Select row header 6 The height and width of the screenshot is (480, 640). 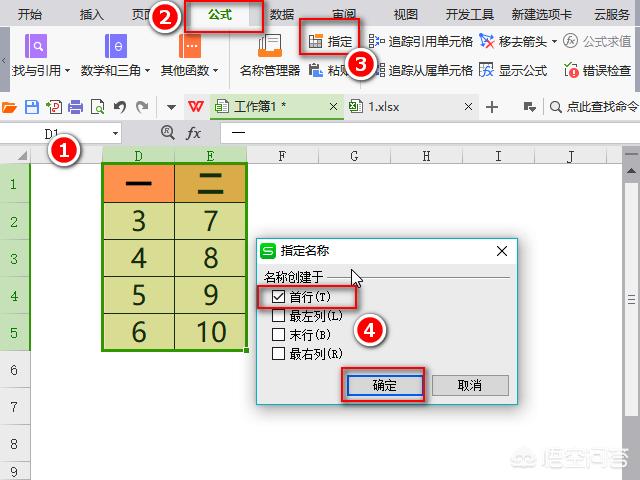(15, 370)
